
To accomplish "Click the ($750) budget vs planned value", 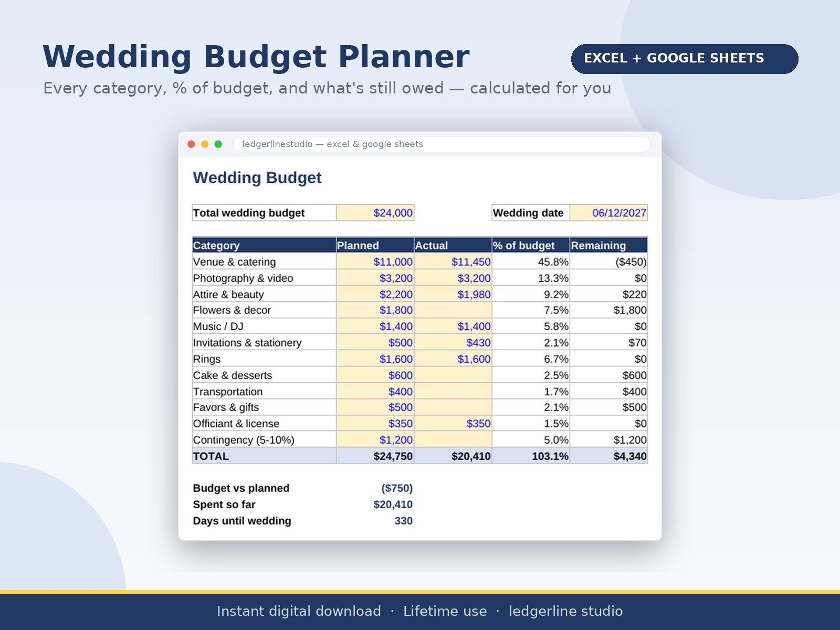I will tap(397, 488).
